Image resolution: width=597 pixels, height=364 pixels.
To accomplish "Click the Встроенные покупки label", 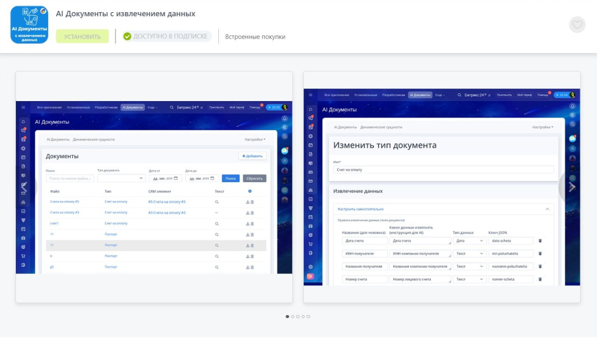I will [x=255, y=37].
